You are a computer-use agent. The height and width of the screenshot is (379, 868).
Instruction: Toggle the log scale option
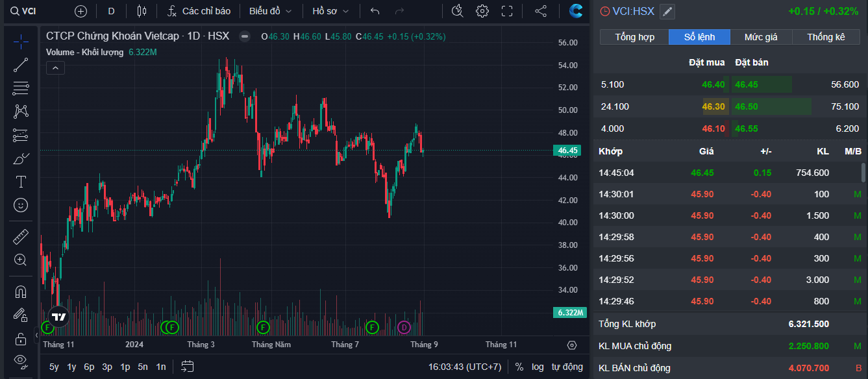click(538, 367)
